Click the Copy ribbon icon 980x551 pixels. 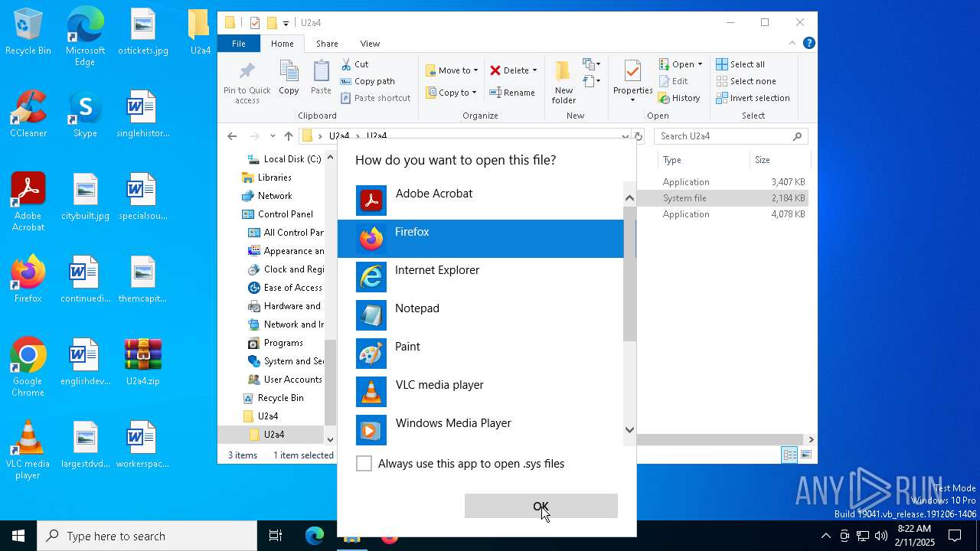click(x=289, y=77)
